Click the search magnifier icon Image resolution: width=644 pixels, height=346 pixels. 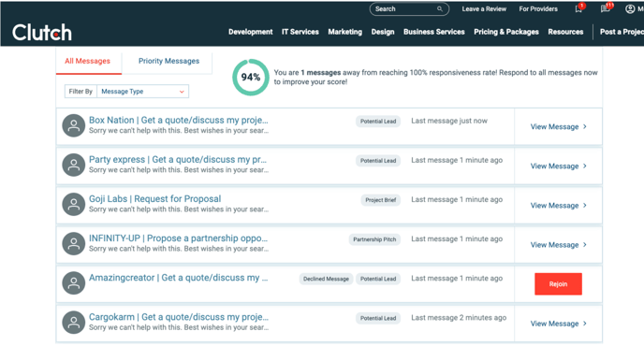pyautogui.click(x=439, y=8)
